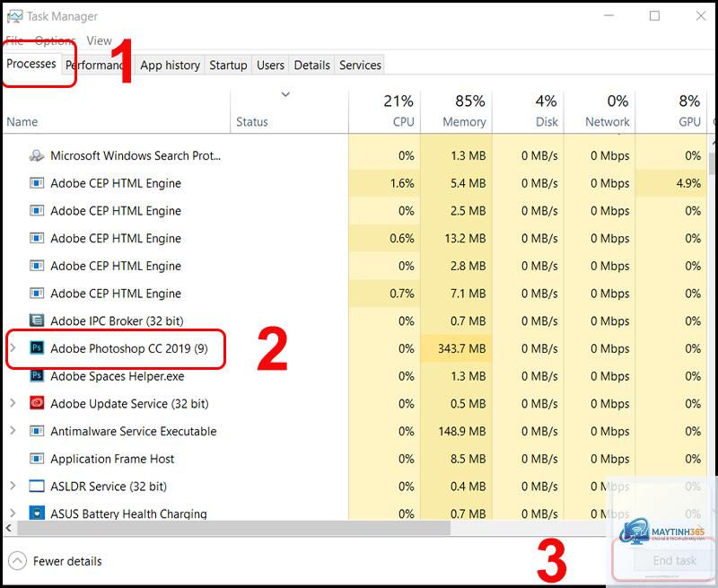Click the Microsoft Windows Search Protocol icon
This screenshot has height=588, width=718.
[37, 155]
